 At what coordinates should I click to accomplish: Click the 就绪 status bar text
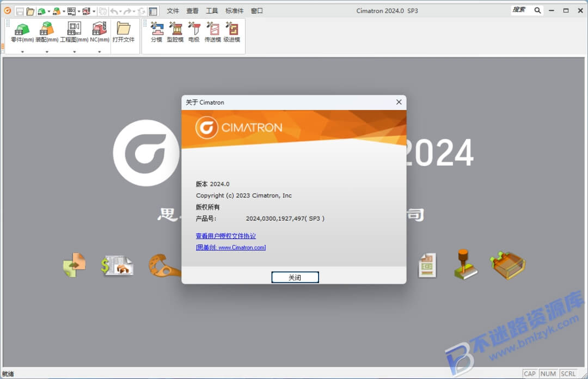tap(8, 374)
